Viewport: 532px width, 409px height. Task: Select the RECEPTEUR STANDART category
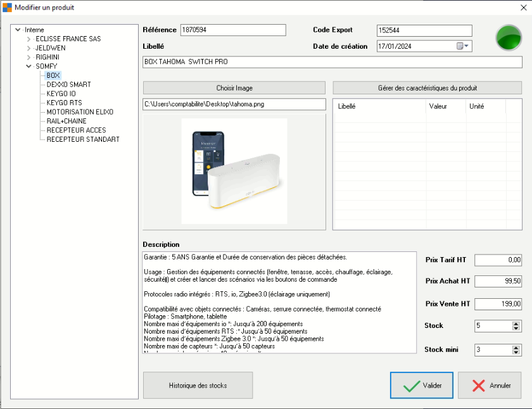83,139
